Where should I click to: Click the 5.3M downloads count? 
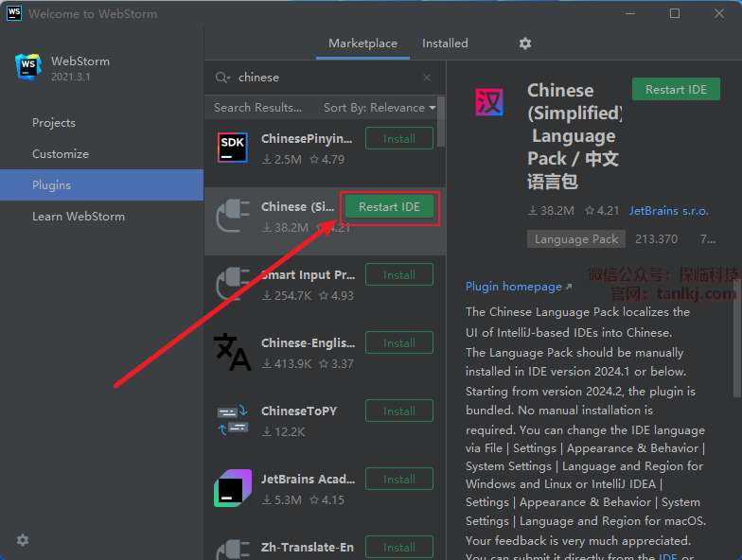pyautogui.click(x=282, y=499)
